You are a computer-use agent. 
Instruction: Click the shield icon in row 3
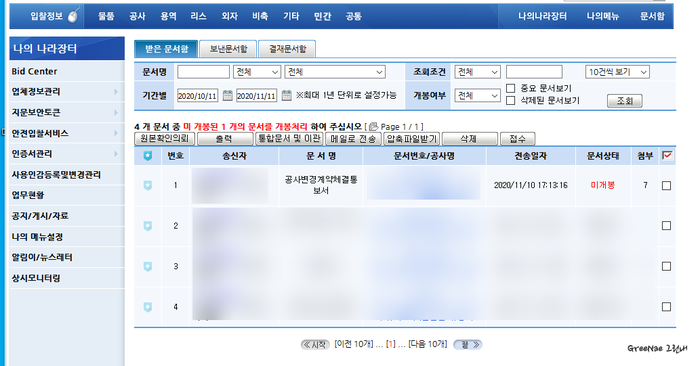click(x=148, y=266)
